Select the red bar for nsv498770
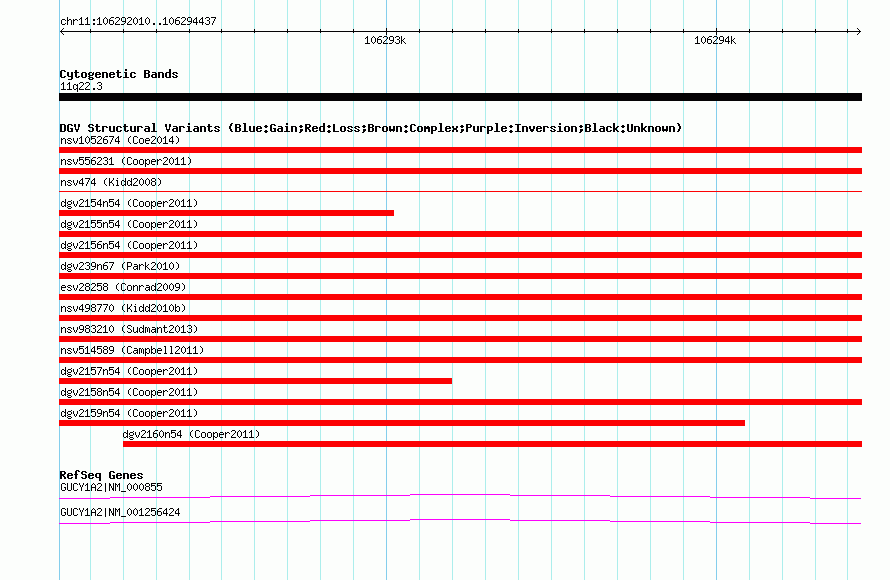The image size is (890, 580). pyautogui.click(x=460, y=318)
